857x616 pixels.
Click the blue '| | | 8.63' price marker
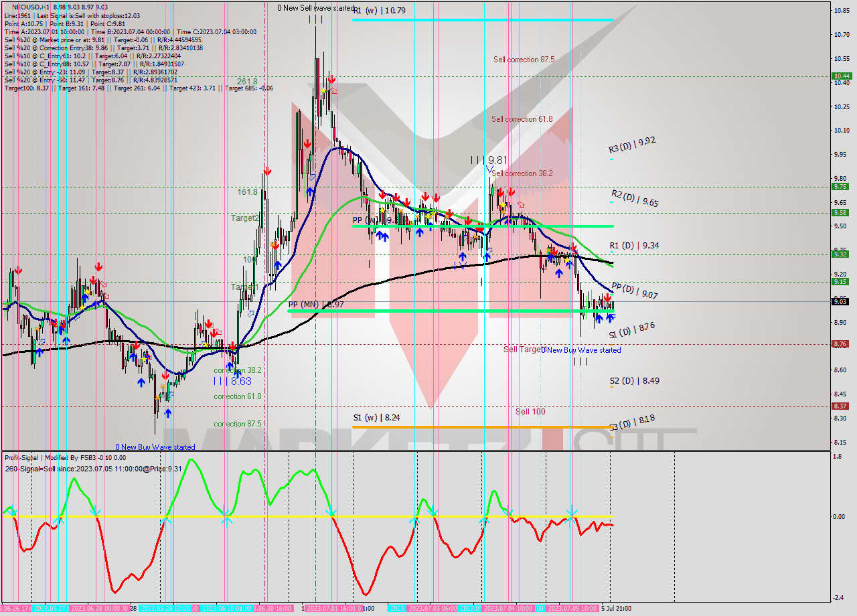click(x=232, y=381)
